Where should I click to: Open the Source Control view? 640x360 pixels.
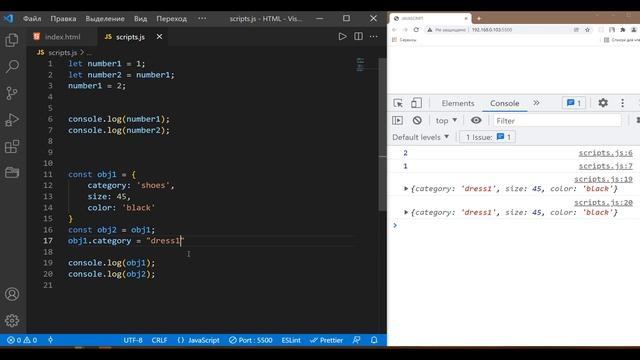point(12,93)
